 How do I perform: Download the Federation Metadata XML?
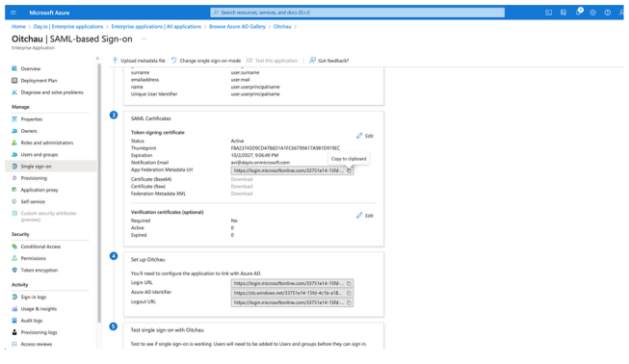(242, 194)
